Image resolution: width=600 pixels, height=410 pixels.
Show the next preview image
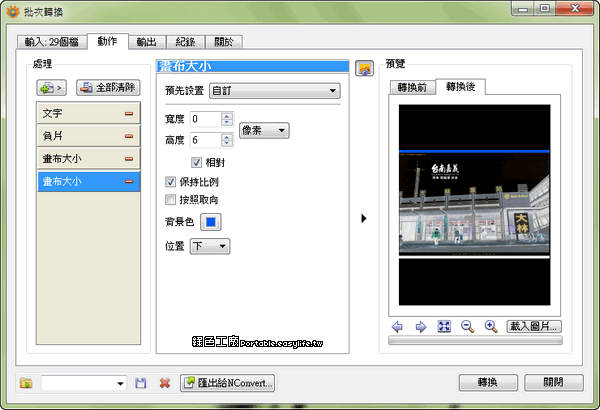click(420, 326)
